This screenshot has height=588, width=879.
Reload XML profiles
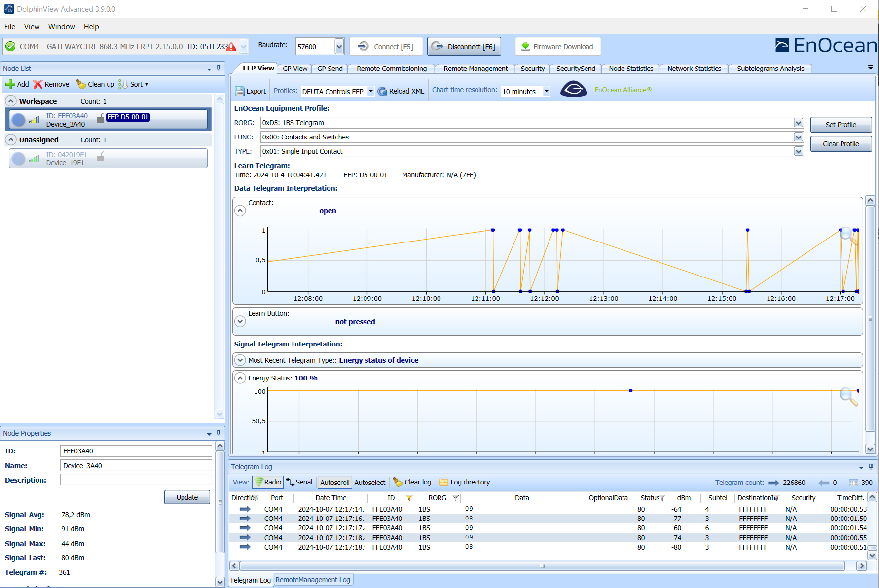click(401, 91)
